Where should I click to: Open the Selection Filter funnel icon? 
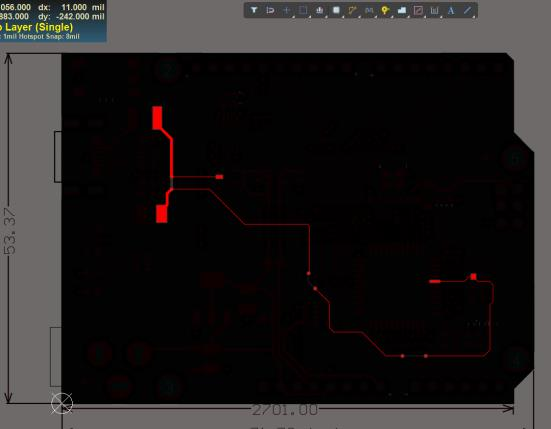click(x=254, y=10)
